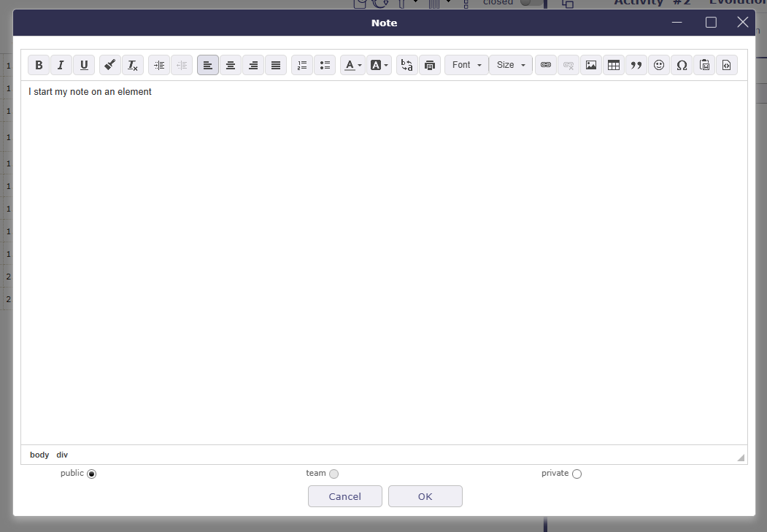Select the public visibility radio button
Image resolution: width=767 pixels, height=532 pixels.
point(90,473)
